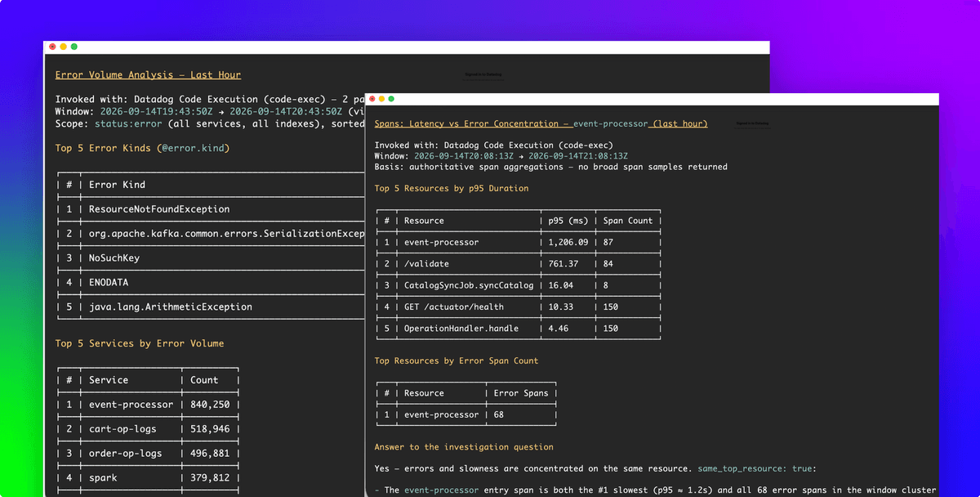The height and width of the screenshot is (497, 980).
Task: Select event-processor in services table
Action: tap(148, 405)
